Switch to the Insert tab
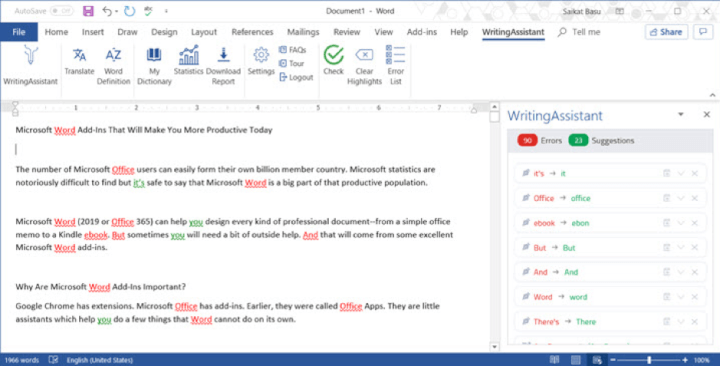Image resolution: width=720 pixels, height=366 pixels. (x=93, y=32)
